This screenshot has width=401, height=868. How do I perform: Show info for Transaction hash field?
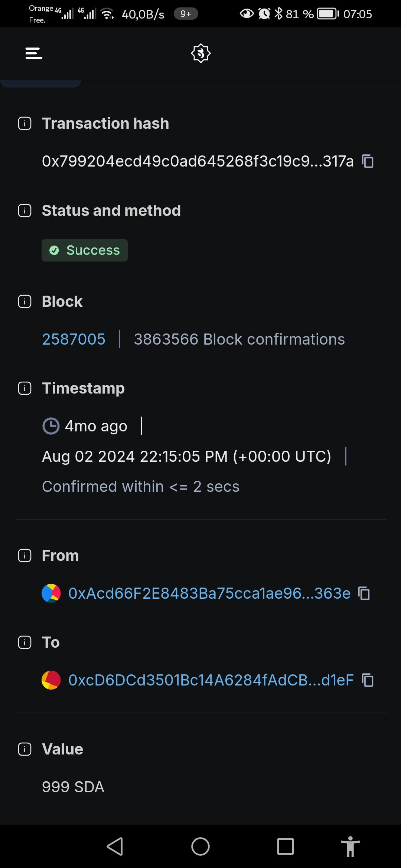(x=25, y=124)
